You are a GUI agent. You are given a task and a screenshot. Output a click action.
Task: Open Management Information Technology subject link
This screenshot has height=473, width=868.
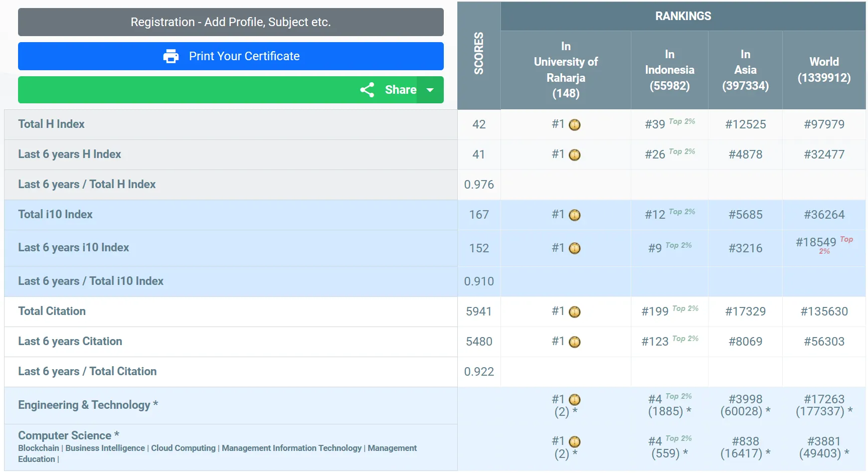(x=291, y=448)
